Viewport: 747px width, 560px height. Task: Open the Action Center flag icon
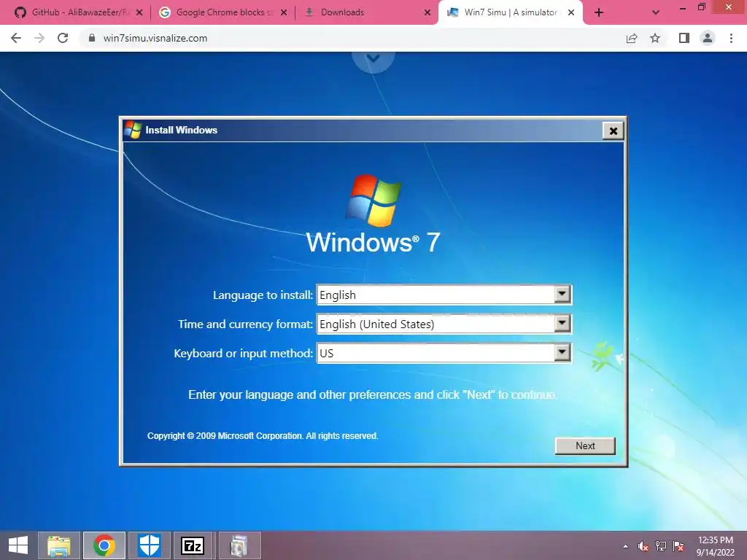[678, 546]
